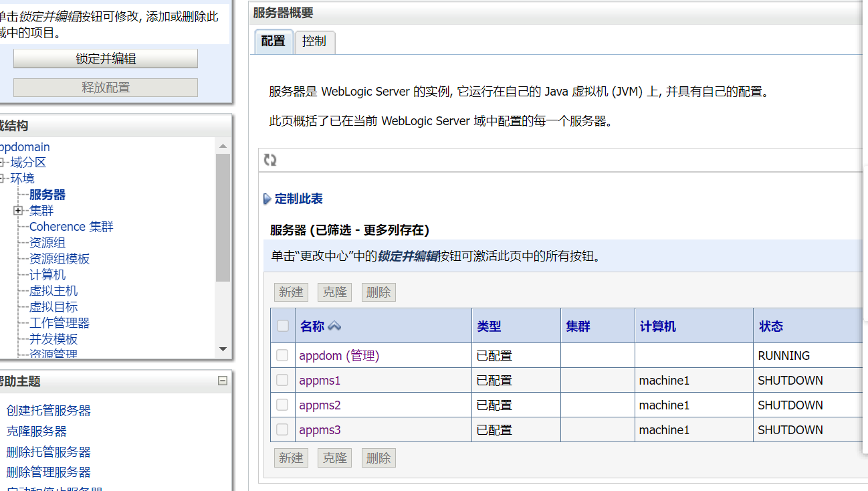Click the refresh table icon

click(x=270, y=160)
